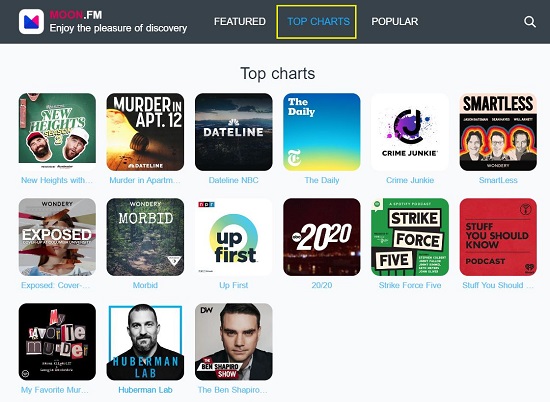Open the Up First NPR cover
The width and height of the screenshot is (550, 402).
pos(234,237)
